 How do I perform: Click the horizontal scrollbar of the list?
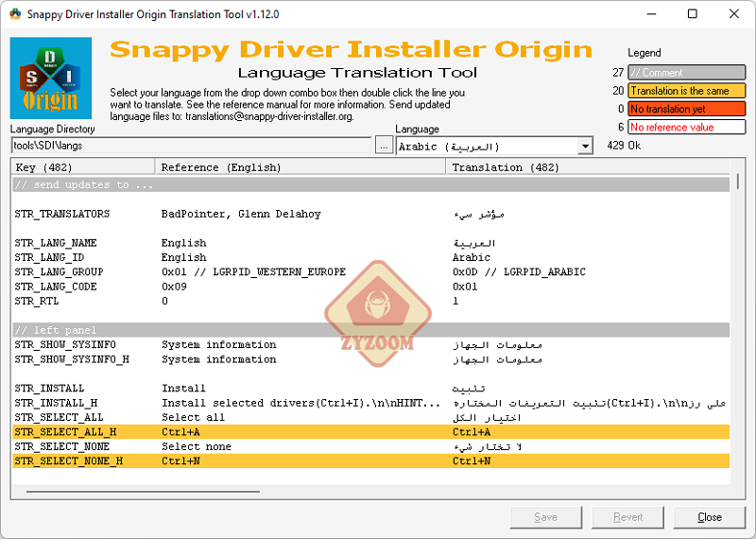tap(144, 492)
